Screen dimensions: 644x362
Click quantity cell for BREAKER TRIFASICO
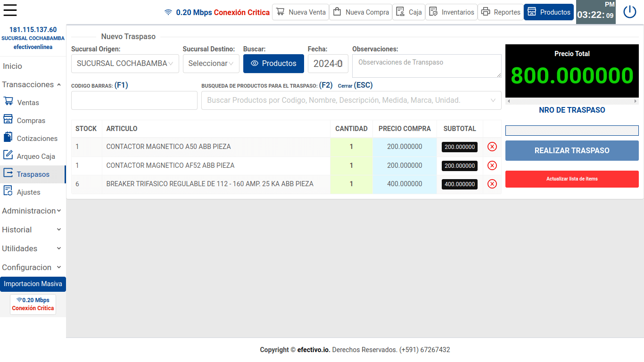tap(351, 184)
